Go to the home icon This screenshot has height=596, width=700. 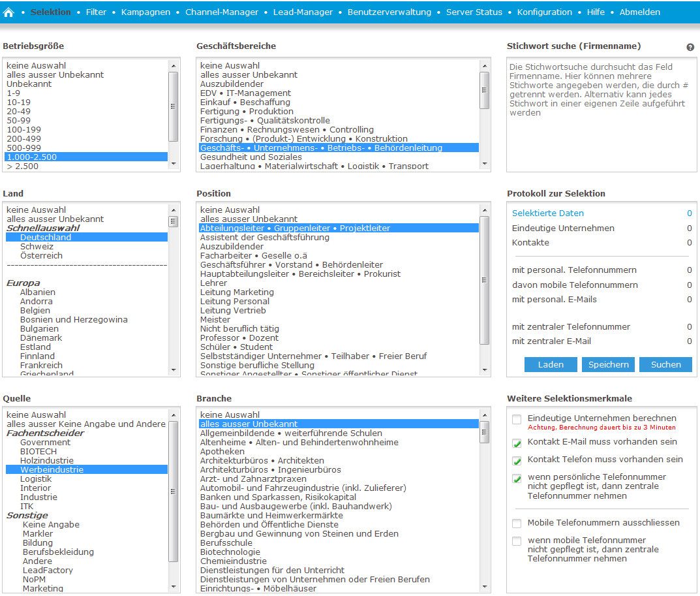point(8,12)
